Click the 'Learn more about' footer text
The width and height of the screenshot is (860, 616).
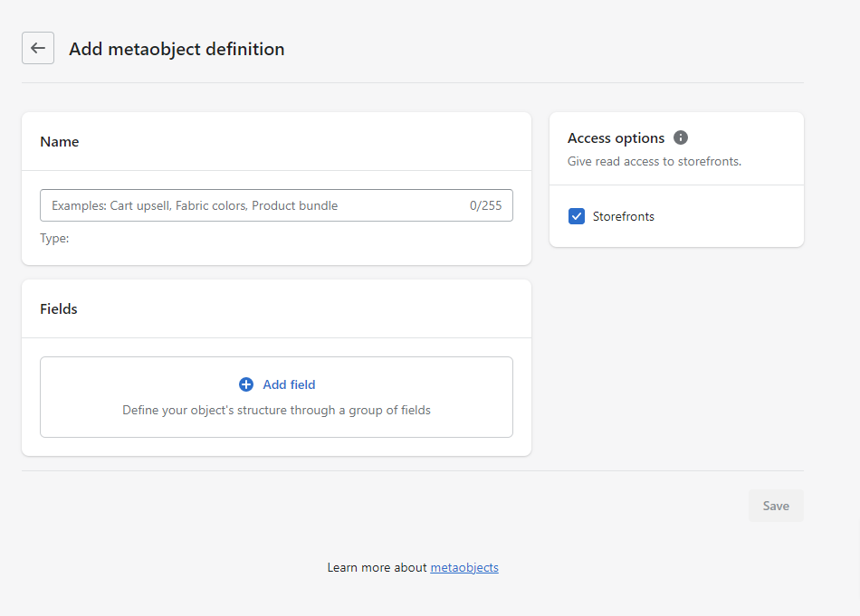click(x=377, y=568)
